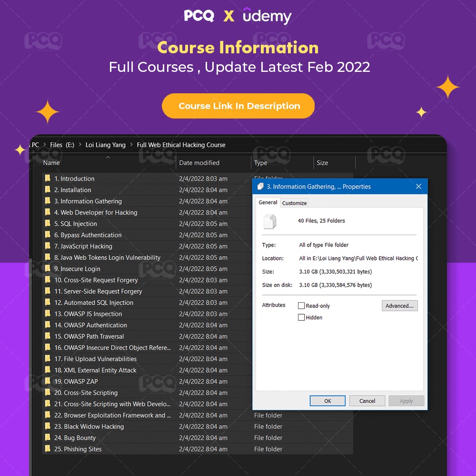Select the General tab in Properties
Viewport: 476px width, 476px height.
point(268,202)
